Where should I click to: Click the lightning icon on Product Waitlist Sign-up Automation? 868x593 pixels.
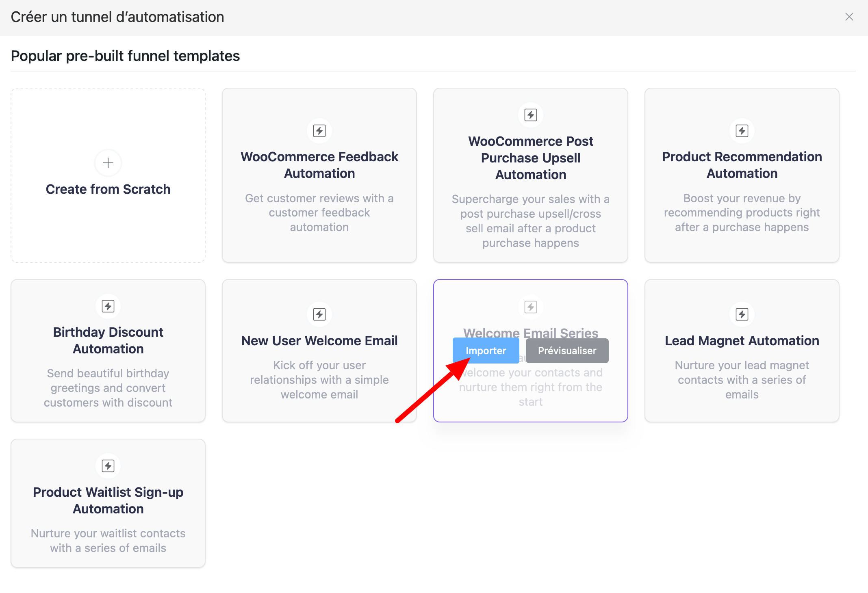tap(108, 466)
